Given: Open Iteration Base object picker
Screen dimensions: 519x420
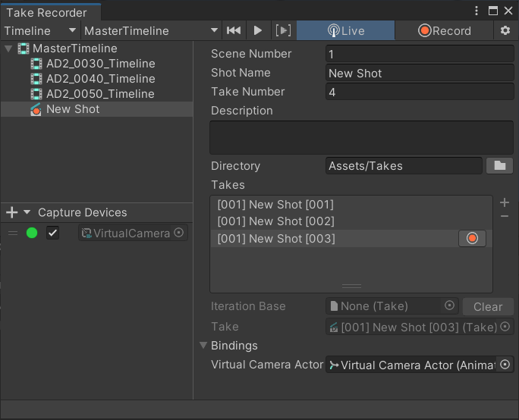Looking at the screenshot, I should click(449, 306).
